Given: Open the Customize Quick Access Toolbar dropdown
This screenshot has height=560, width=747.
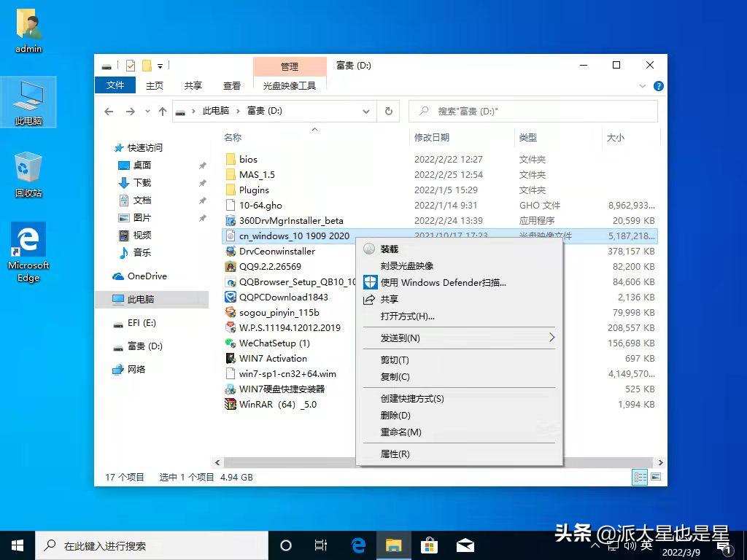Looking at the screenshot, I should 159,65.
